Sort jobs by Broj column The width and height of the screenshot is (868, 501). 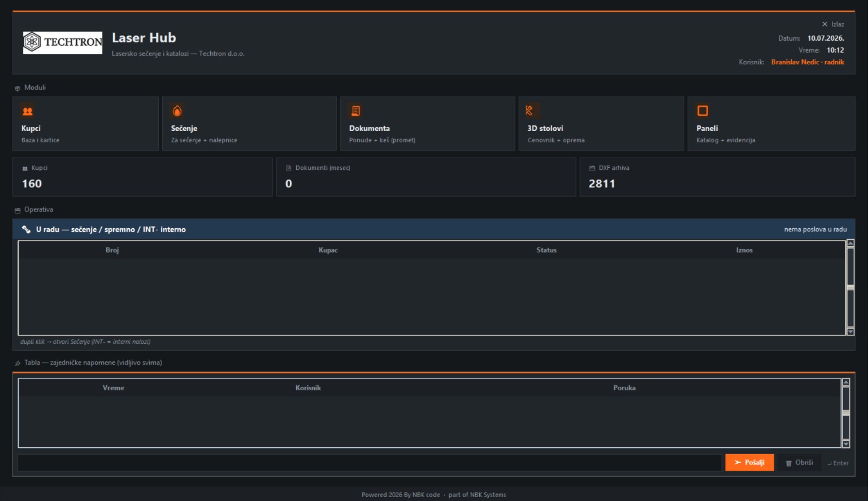(112, 250)
